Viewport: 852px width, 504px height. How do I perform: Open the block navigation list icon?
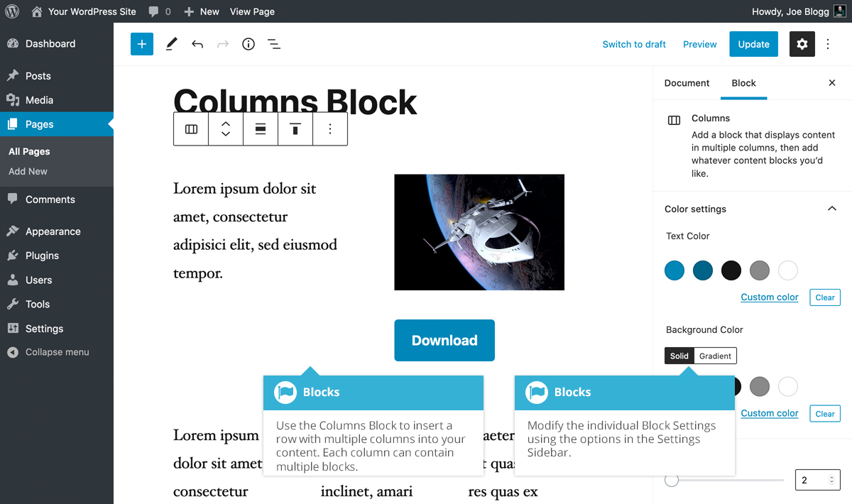tap(274, 44)
